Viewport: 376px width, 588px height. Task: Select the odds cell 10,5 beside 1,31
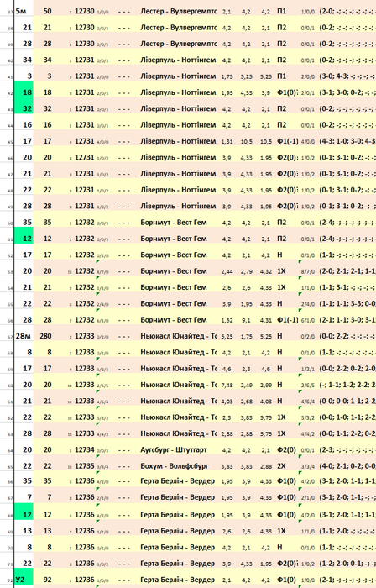tap(247, 141)
